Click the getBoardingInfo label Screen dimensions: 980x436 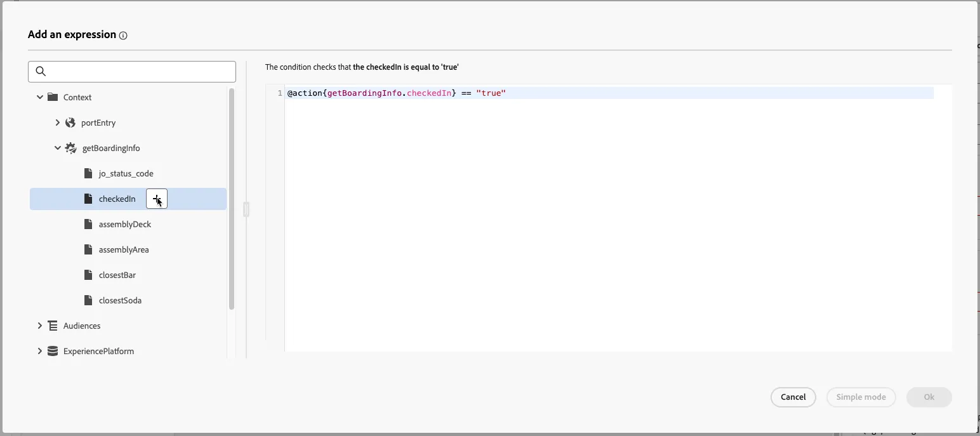111,148
